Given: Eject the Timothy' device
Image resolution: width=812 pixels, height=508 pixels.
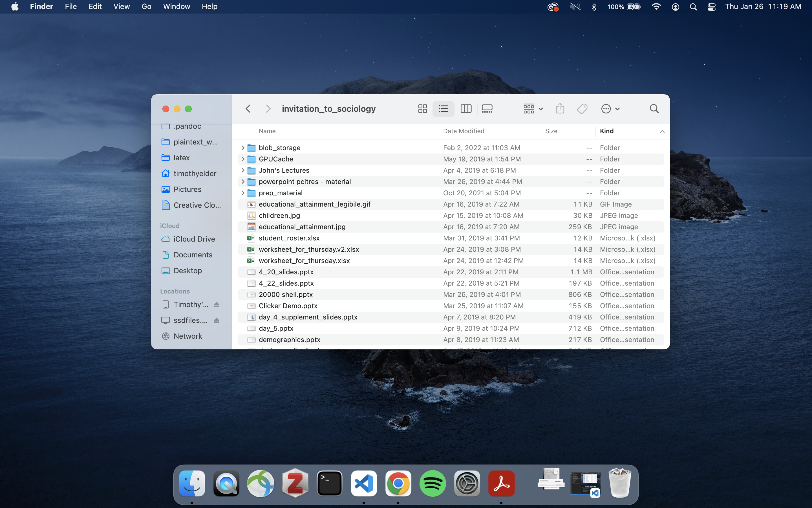Looking at the screenshot, I should pyautogui.click(x=217, y=305).
